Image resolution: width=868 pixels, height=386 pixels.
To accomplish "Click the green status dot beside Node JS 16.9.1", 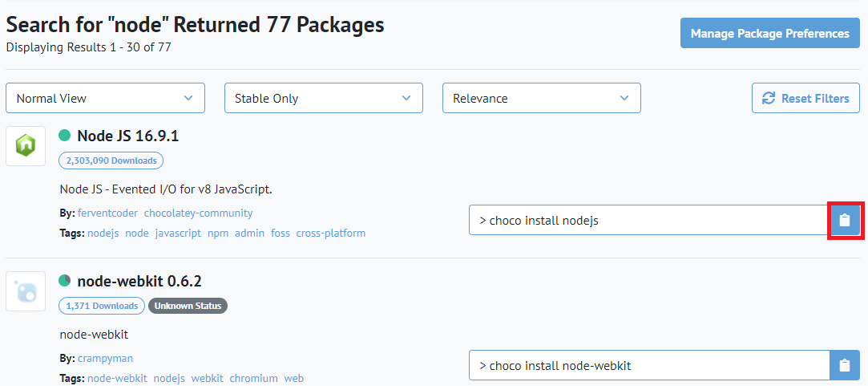I will tap(65, 136).
